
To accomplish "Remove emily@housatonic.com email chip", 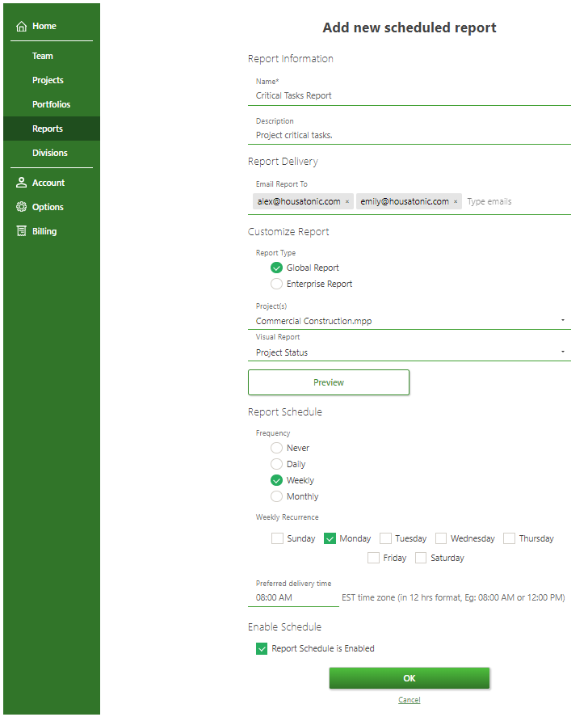I will (456, 202).
